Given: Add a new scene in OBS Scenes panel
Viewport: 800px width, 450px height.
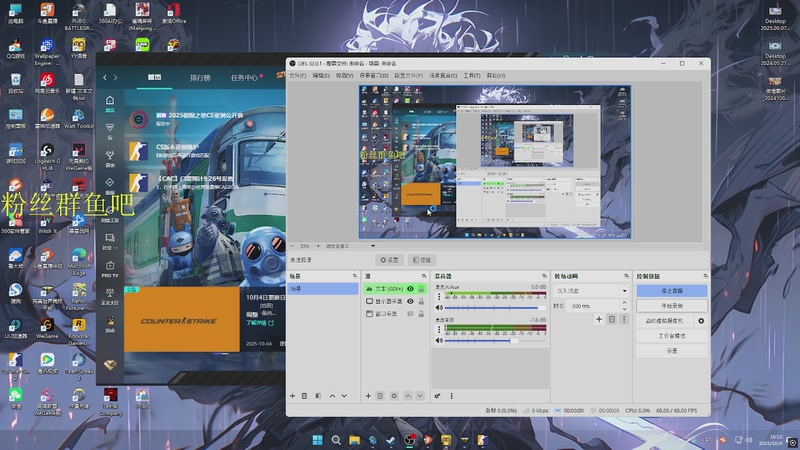Looking at the screenshot, I should 292,396.
